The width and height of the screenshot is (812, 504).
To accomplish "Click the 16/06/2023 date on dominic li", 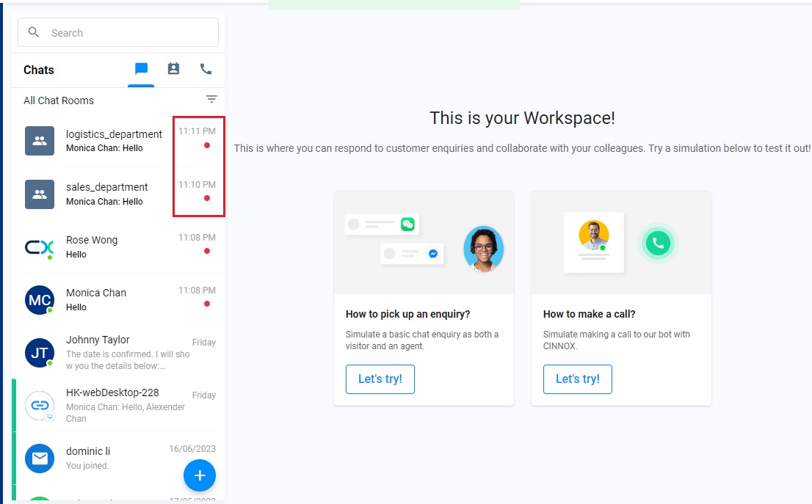I will 192,449.
